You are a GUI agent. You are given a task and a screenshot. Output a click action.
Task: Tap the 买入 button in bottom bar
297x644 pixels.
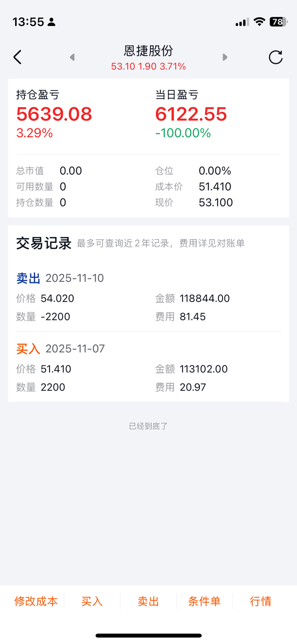(92, 601)
